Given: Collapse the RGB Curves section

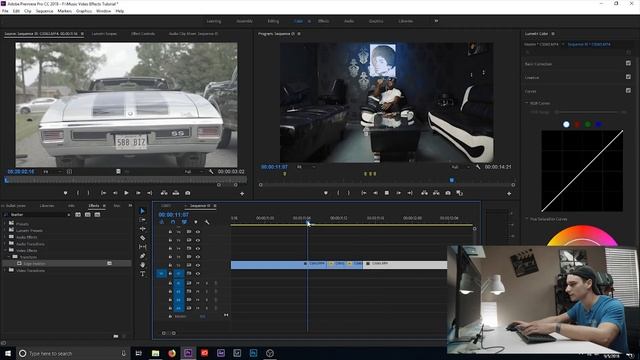Looking at the screenshot, I should coord(527,103).
